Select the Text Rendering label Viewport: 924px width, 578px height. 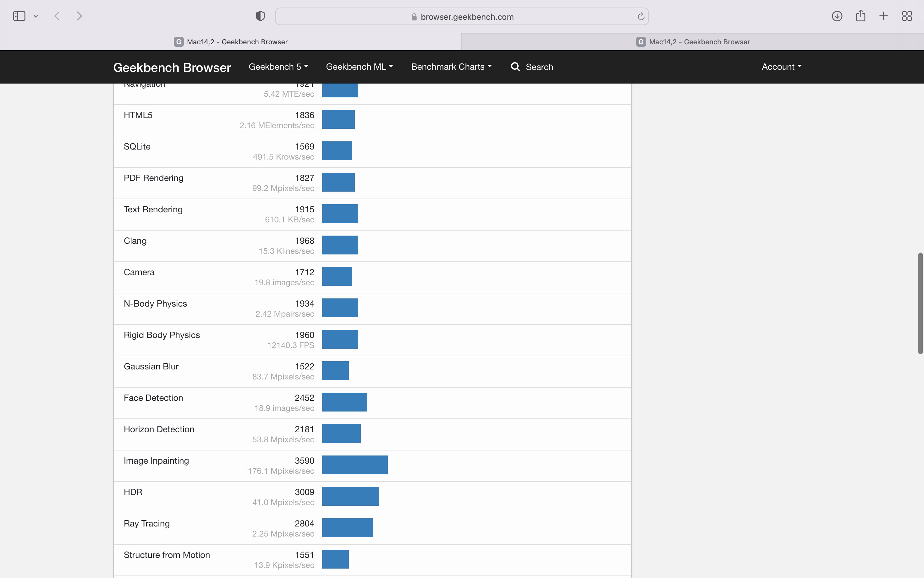153,210
